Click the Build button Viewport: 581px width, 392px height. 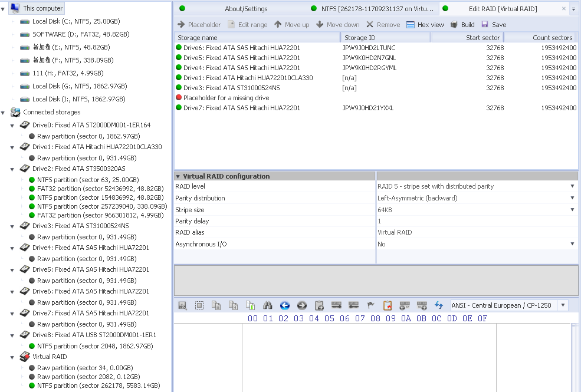462,25
